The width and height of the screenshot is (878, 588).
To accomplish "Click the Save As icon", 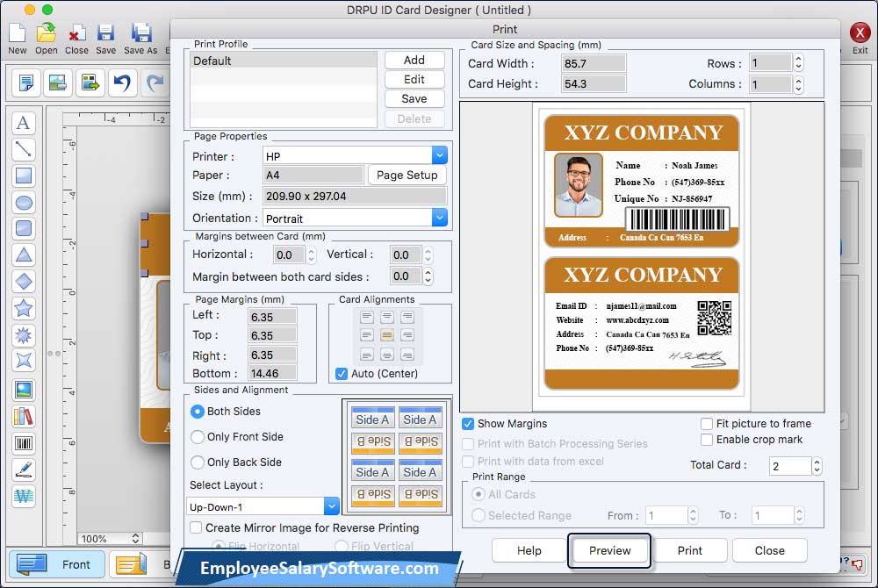I will pos(140,33).
